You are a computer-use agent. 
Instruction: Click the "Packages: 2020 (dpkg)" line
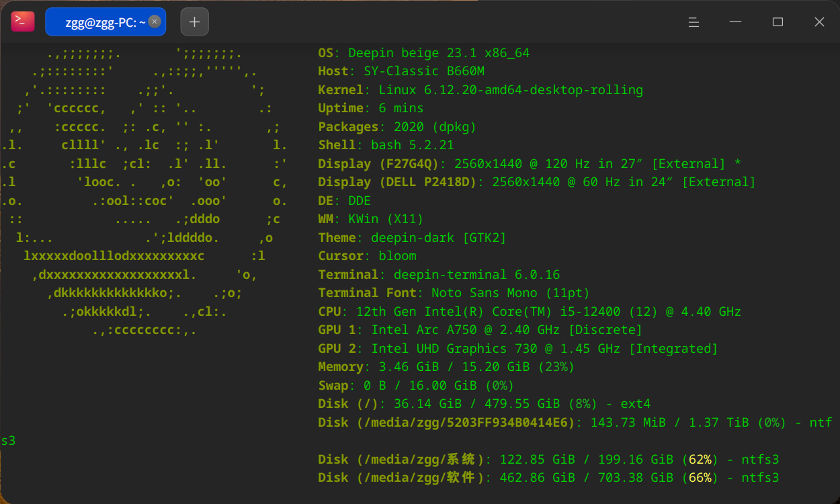point(398,127)
